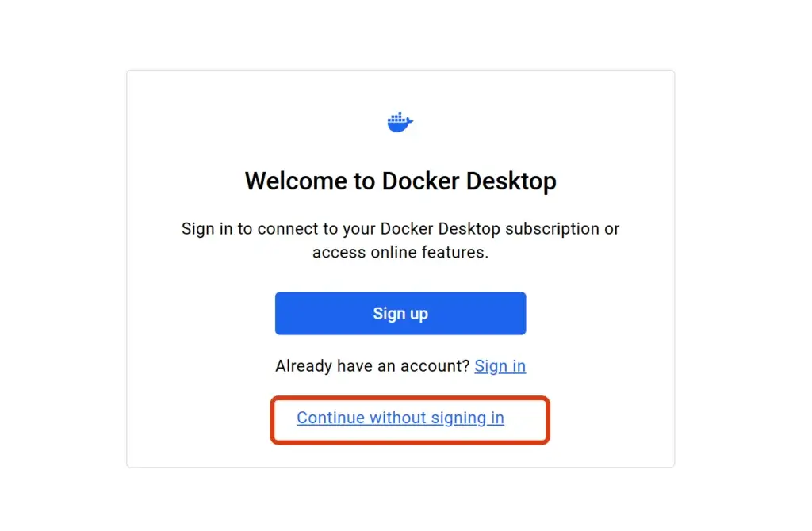This screenshot has height=531, width=812.
Task: Click the "access online features" text line
Action: tap(400, 252)
